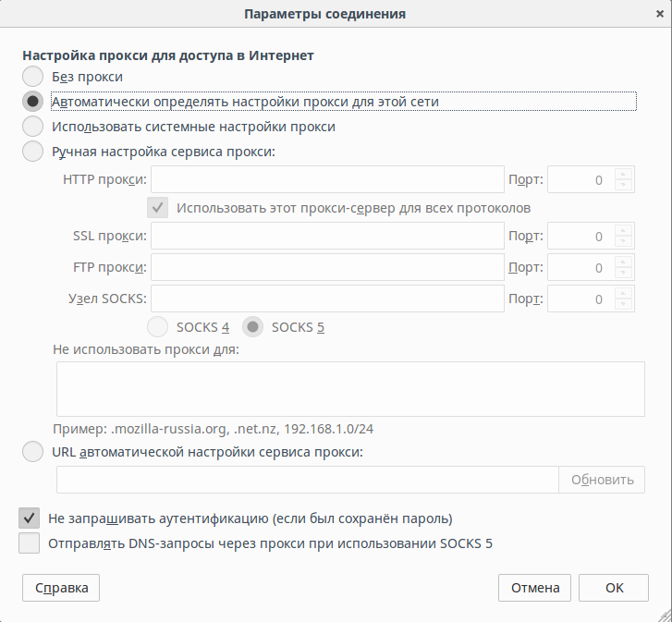This screenshot has height=622, width=672.
Task: Click the Узел SOCKS host field
Action: coord(327,299)
